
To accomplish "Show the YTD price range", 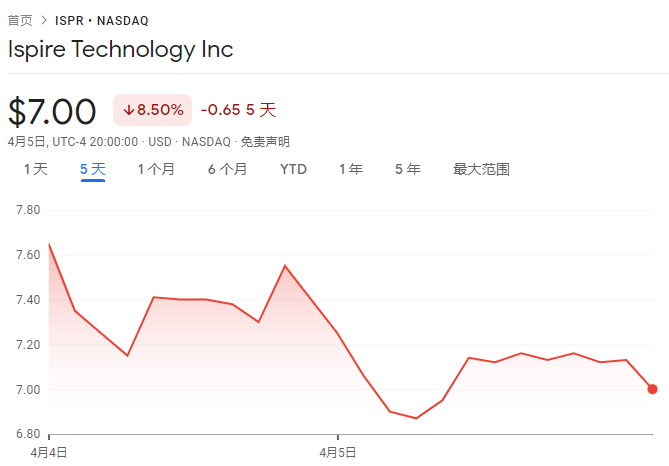I will point(294,169).
